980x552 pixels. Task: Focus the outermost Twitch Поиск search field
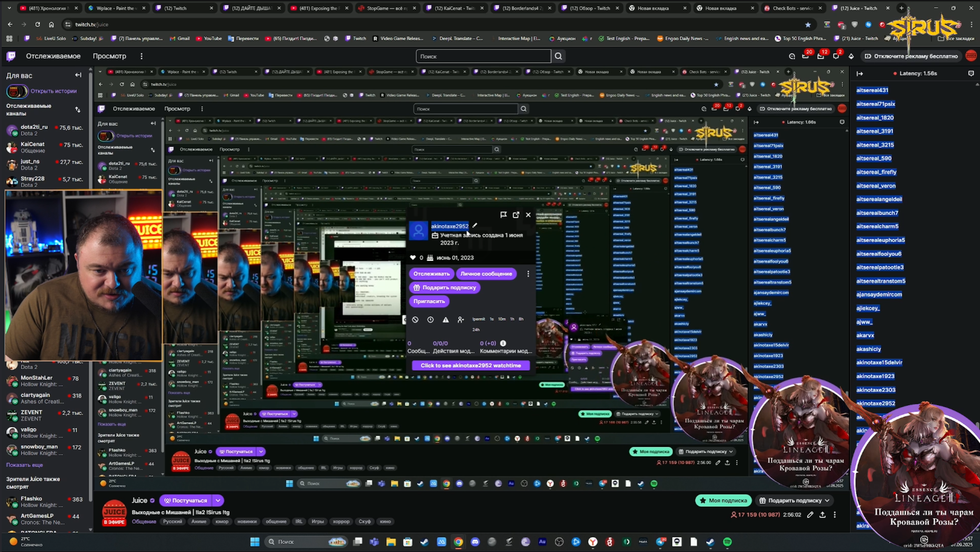tap(483, 56)
